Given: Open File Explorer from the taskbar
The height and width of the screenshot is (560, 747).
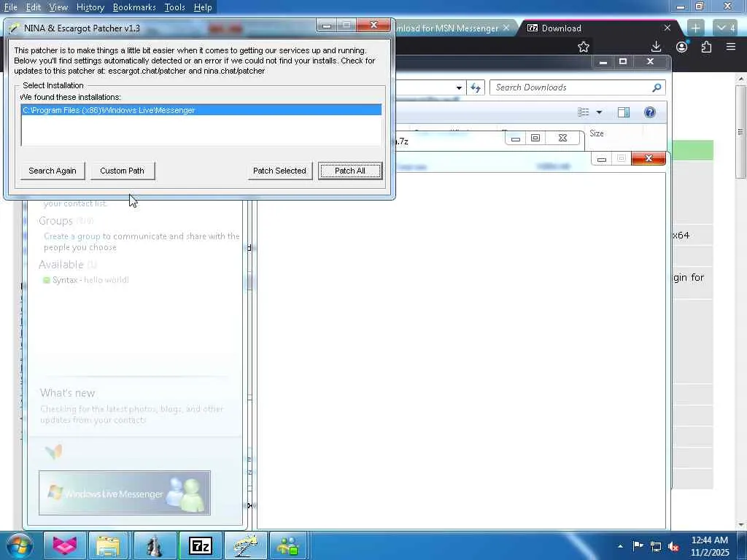Looking at the screenshot, I should point(108,545).
